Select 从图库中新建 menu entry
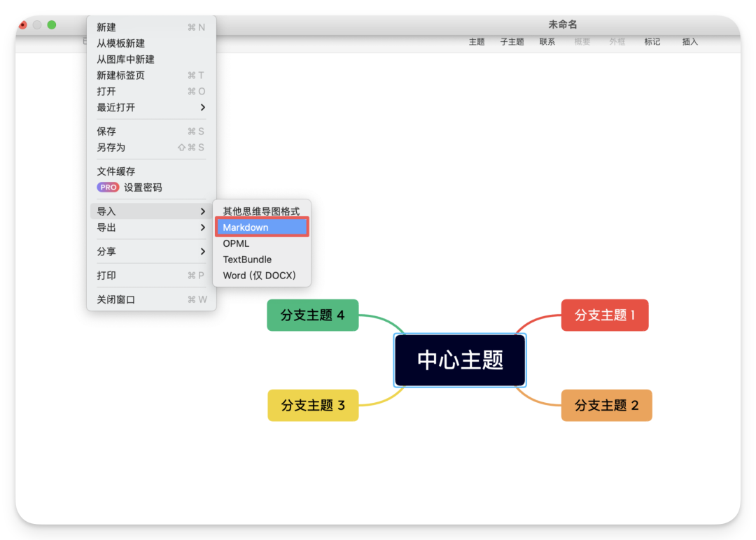 tap(151, 59)
